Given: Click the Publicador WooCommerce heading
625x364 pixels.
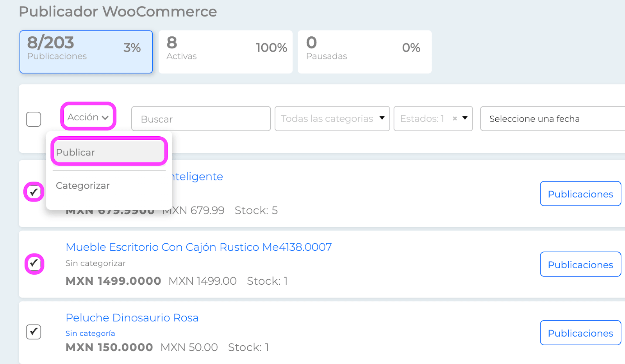Looking at the screenshot, I should click(x=118, y=12).
